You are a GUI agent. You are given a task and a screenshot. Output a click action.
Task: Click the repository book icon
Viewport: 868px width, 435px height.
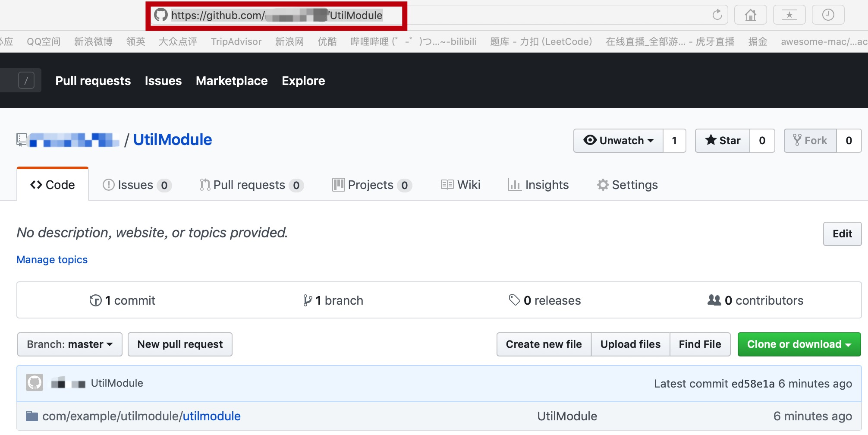pos(21,140)
